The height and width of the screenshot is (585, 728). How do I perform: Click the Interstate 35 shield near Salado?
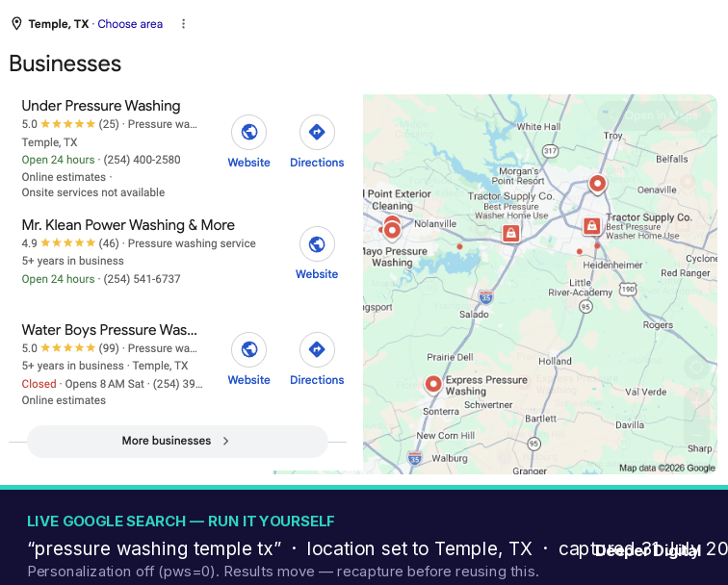(x=485, y=296)
